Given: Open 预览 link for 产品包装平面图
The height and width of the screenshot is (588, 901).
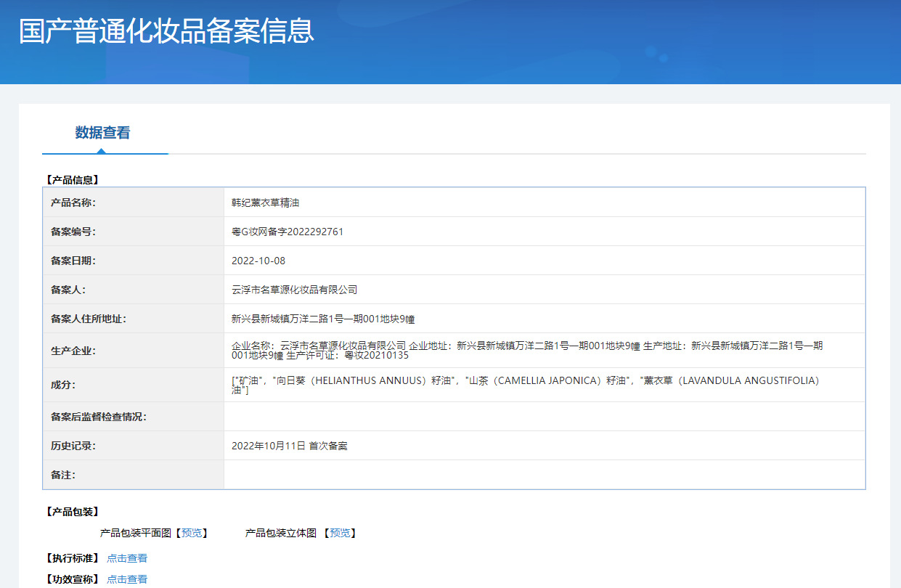Looking at the screenshot, I should [x=192, y=533].
